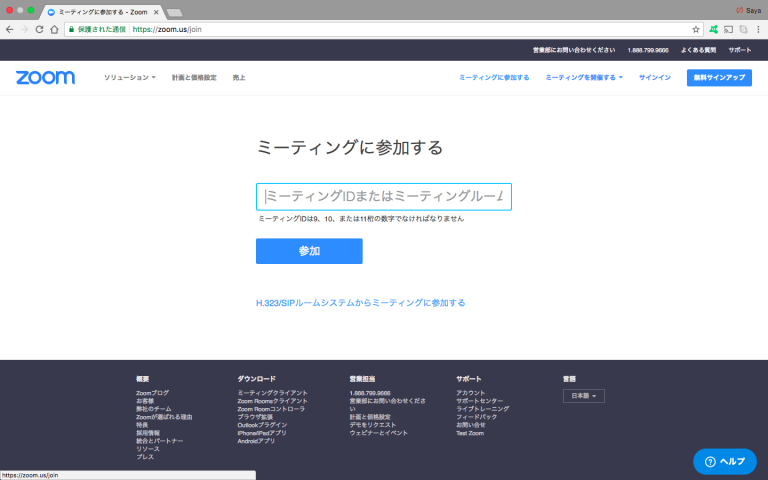Open the 弊社のチーム footer link
Image resolution: width=768 pixels, height=480 pixels.
coord(153,408)
